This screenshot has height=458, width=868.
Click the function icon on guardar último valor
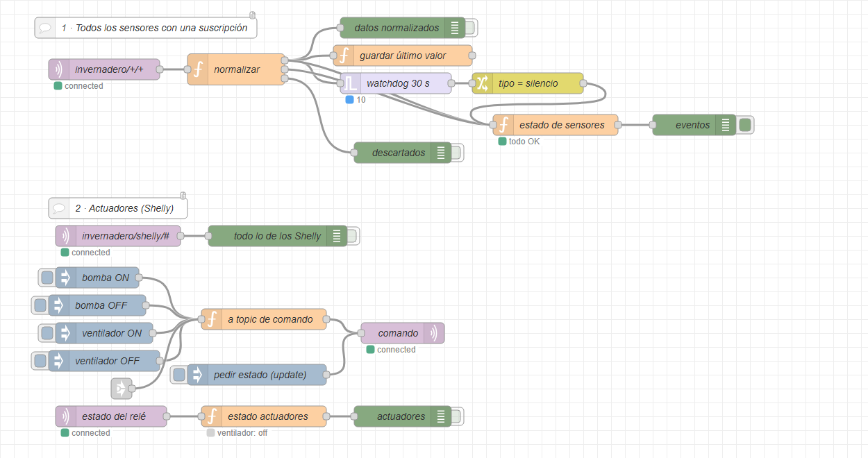344,56
